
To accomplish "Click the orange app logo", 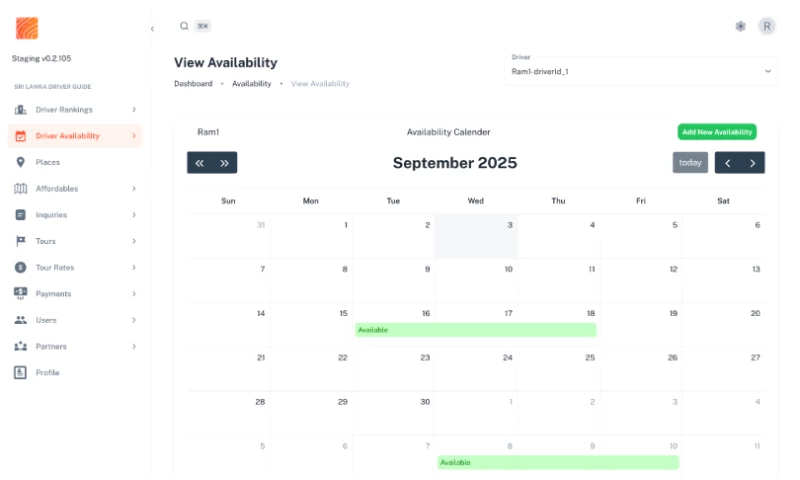I will (27, 28).
